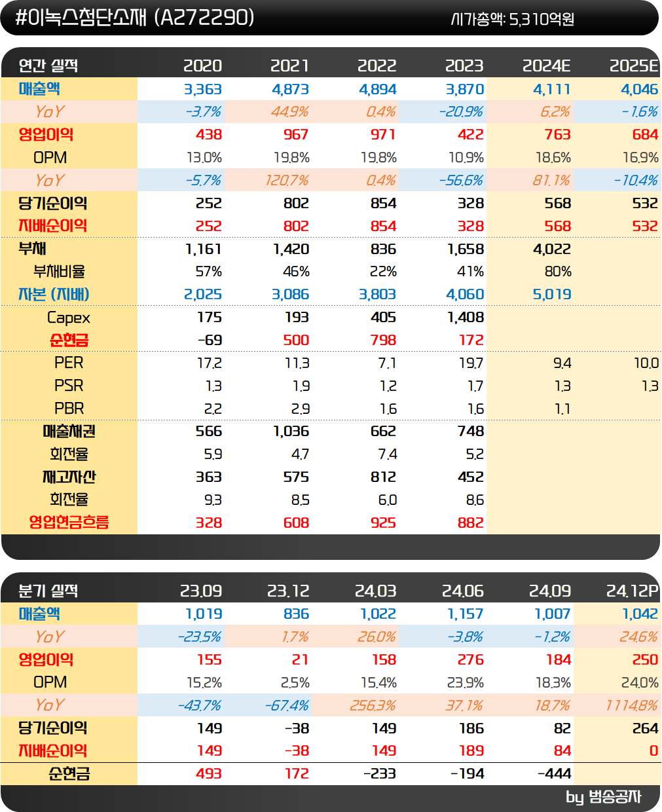
Task: Select the liabilities value 4,022
Action: tap(552, 249)
